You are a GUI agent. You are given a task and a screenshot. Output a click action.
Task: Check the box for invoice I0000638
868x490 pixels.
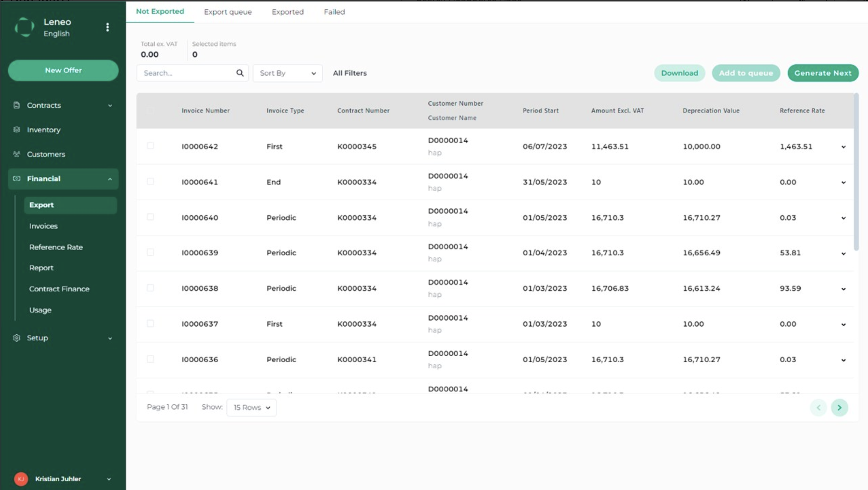click(150, 288)
